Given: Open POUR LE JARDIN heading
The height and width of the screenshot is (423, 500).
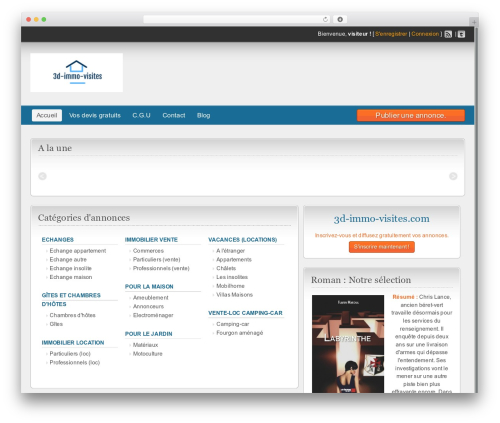Looking at the screenshot, I should click(x=149, y=334).
